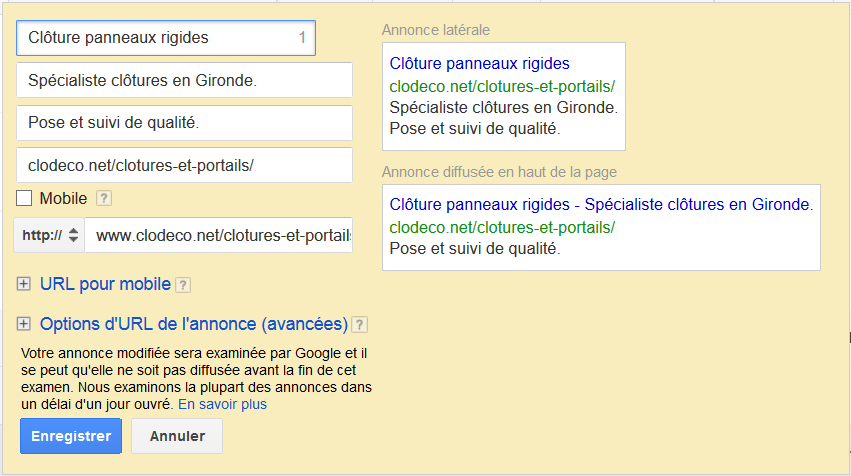Click the help icon beside URL pour mobile
The height and width of the screenshot is (476, 851).
click(x=183, y=285)
